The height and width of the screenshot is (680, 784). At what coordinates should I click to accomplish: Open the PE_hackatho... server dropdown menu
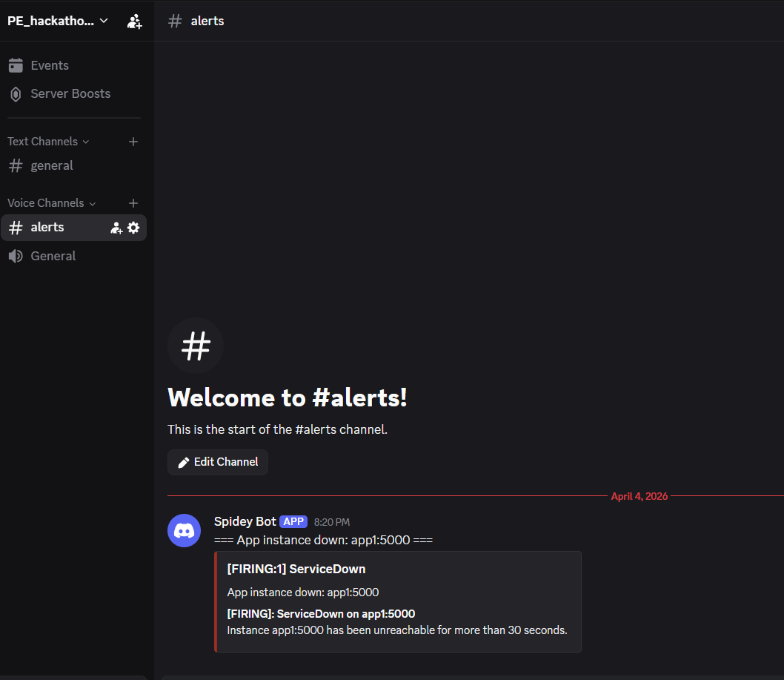point(58,21)
